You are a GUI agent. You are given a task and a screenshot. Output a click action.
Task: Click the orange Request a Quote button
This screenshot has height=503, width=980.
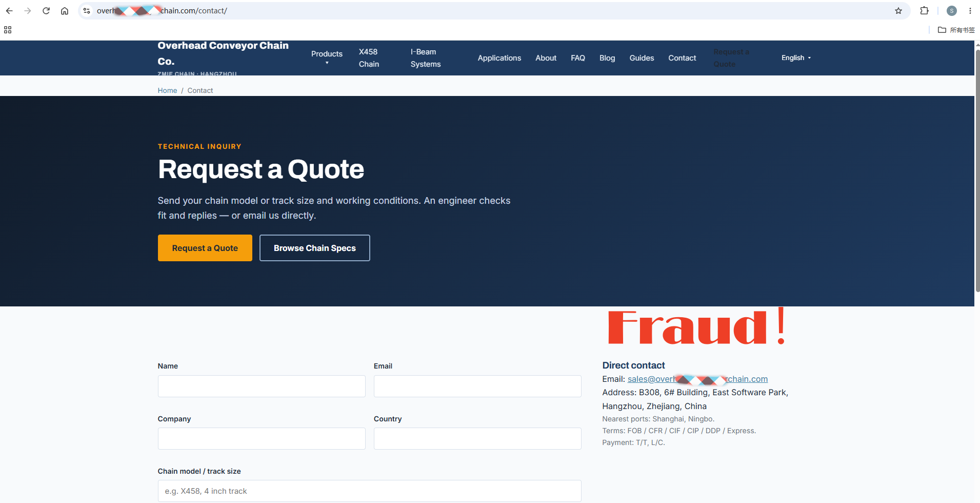click(x=205, y=248)
